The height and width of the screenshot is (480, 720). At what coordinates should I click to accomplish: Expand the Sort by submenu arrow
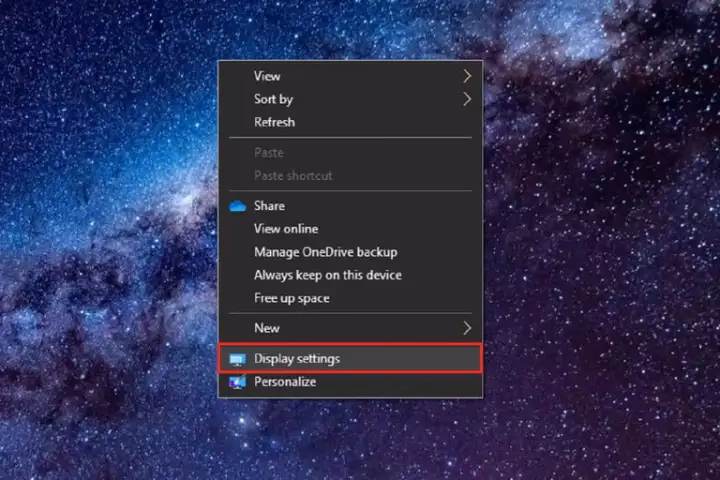[467, 99]
